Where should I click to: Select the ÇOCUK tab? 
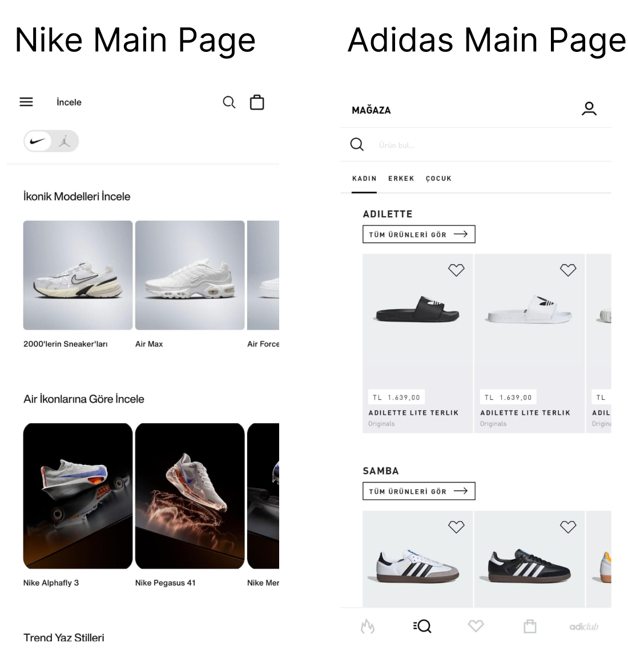click(438, 179)
